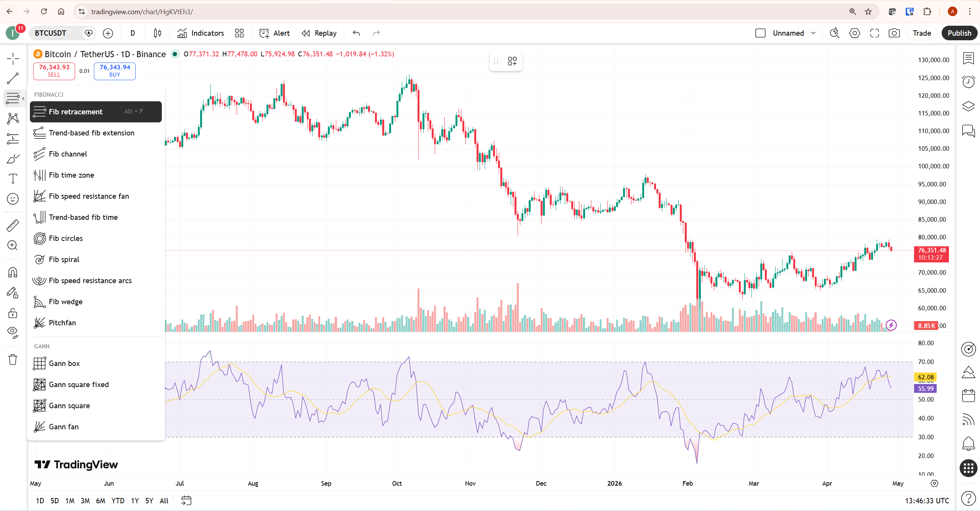Activate the zoom in tool
Screen dimensions: 980x511
pos(13,246)
